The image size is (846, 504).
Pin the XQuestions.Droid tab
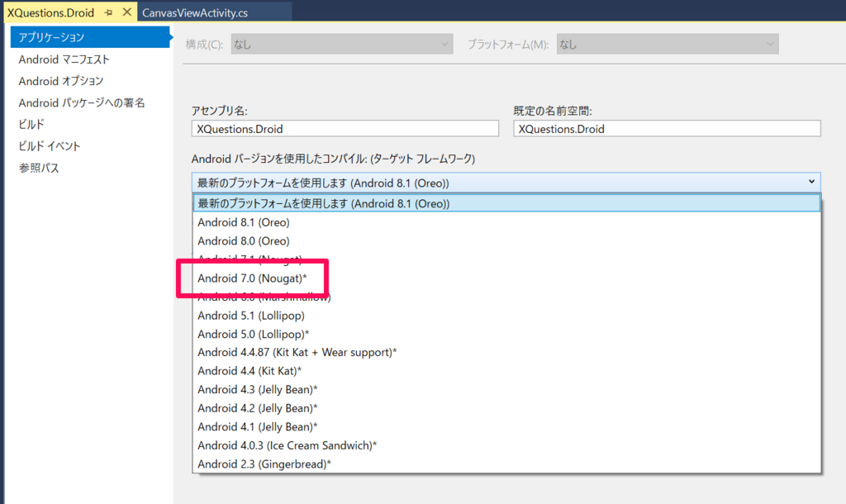[x=108, y=12]
